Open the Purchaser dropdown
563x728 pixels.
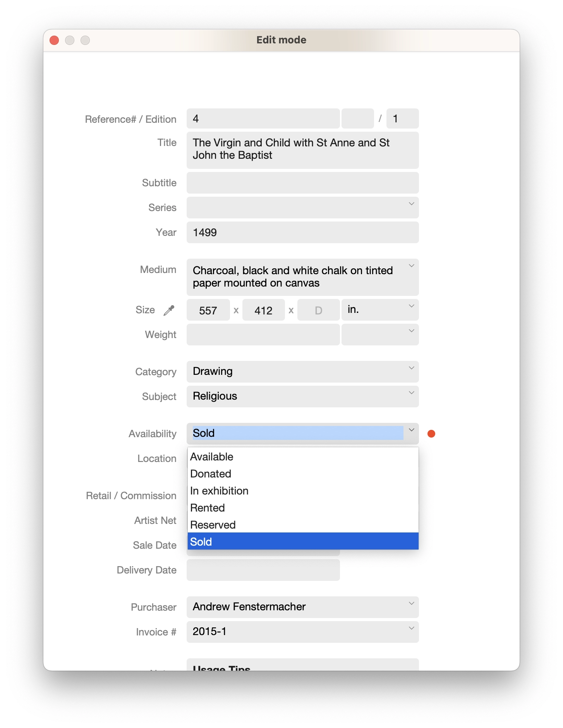(x=411, y=604)
